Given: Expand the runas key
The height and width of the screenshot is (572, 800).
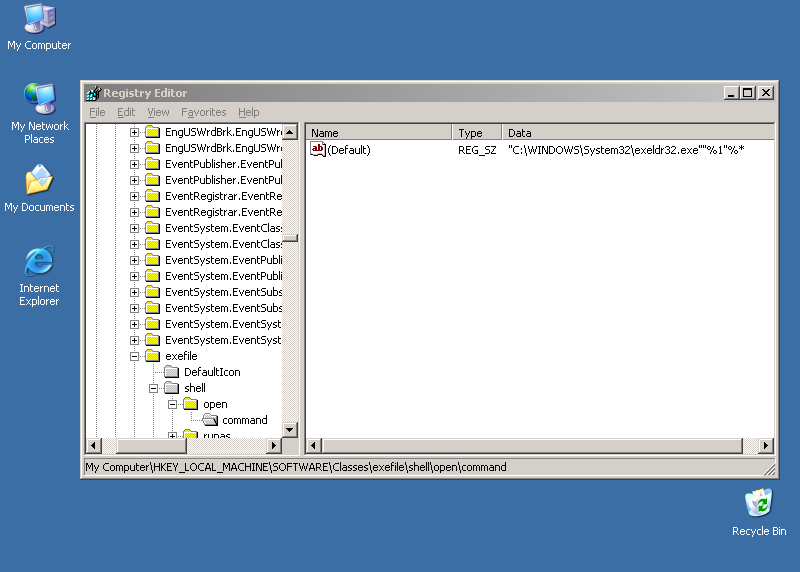Looking at the screenshot, I should point(172,435).
